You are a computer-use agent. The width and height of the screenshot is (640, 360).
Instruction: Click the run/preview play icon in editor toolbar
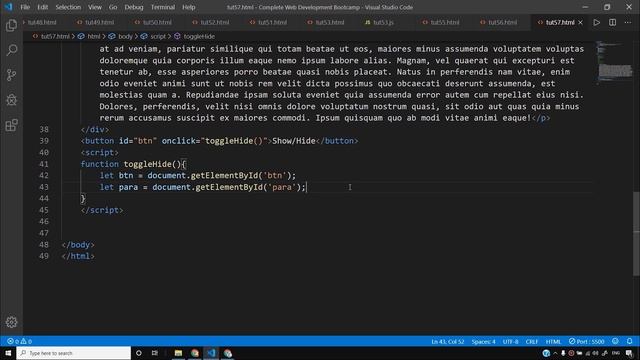[x=597, y=22]
